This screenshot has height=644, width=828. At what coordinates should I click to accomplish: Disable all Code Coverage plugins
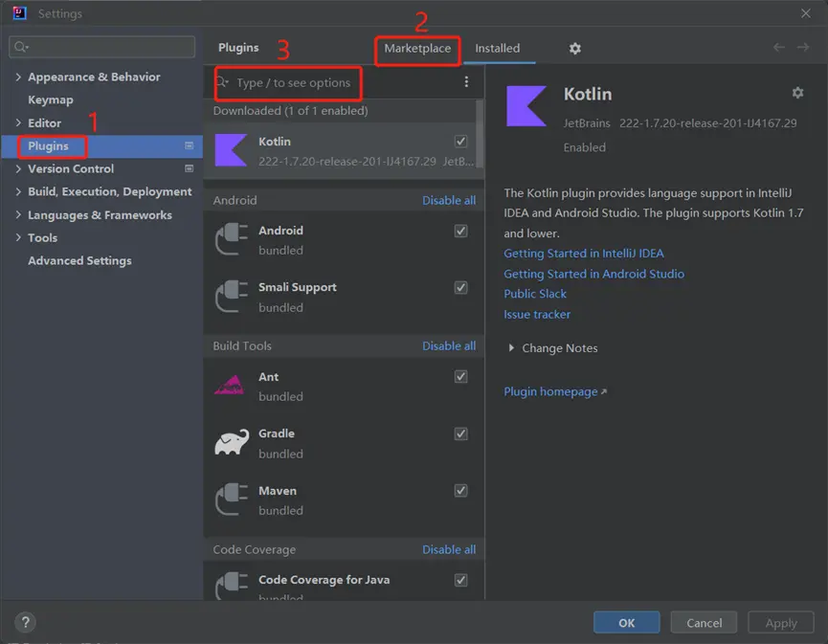tap(449, 549)
